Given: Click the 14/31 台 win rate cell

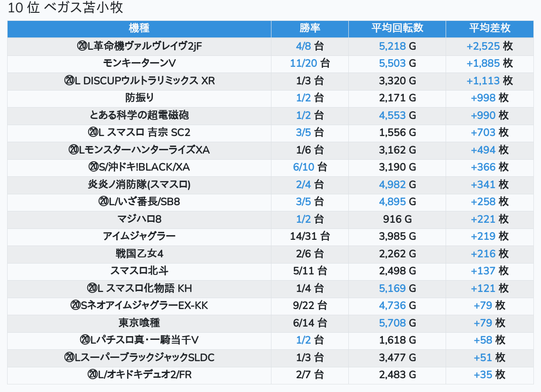Looking at the screenshot, I should tap(309, 236).
